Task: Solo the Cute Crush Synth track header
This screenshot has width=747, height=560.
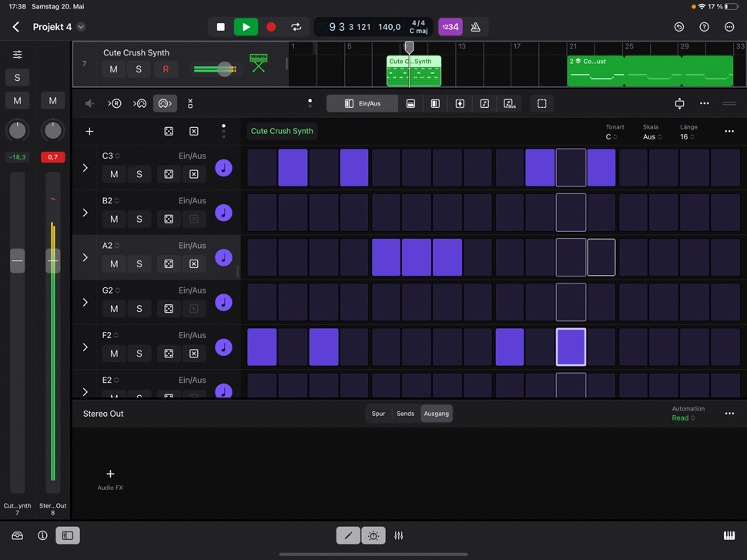Action: coord(139,69)
